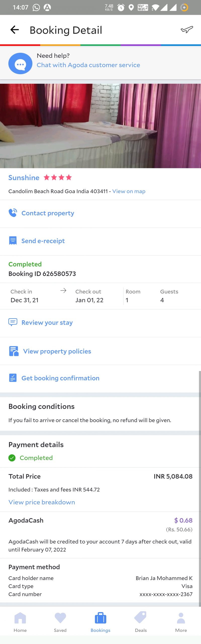Viewport: 201px width, 644px height.
Task: Tap the alarm clock status bar icon
Action: click(121, 8)
